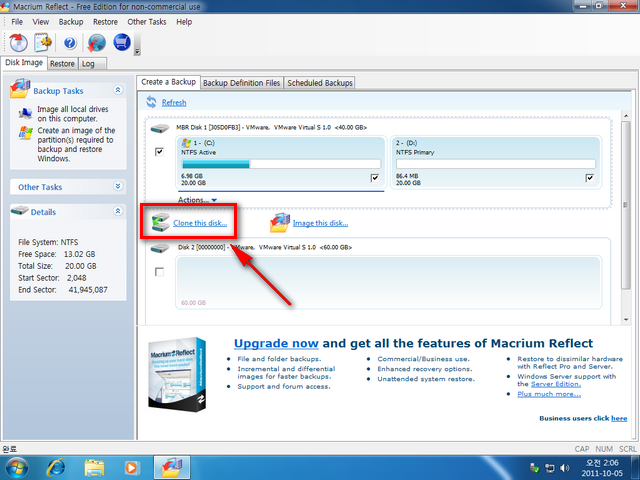Click partition C: usage bar
This screenshot has height=480, width=640.
(281, 164)
